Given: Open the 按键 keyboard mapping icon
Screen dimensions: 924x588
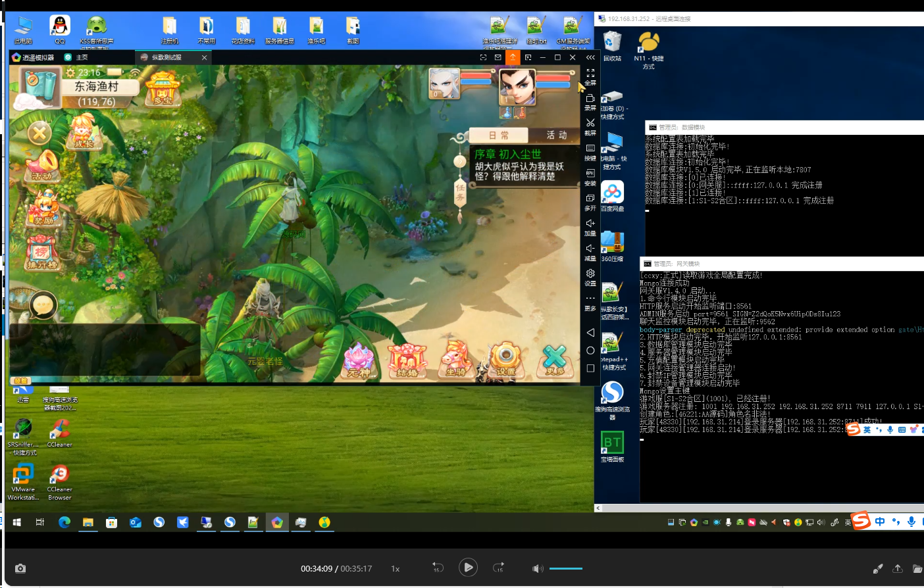Looking at the screenshot, I should 590,152.
